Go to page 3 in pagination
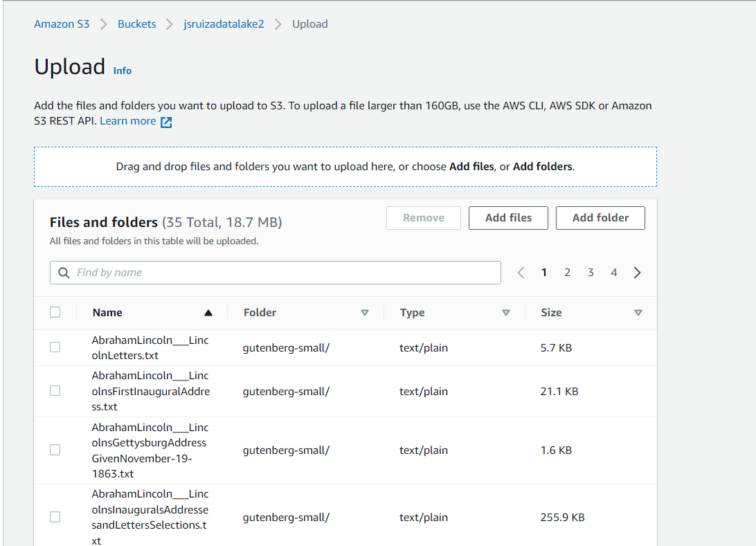Image resolution: width=756 pixels, height=546 pixels. coord(591,272)
